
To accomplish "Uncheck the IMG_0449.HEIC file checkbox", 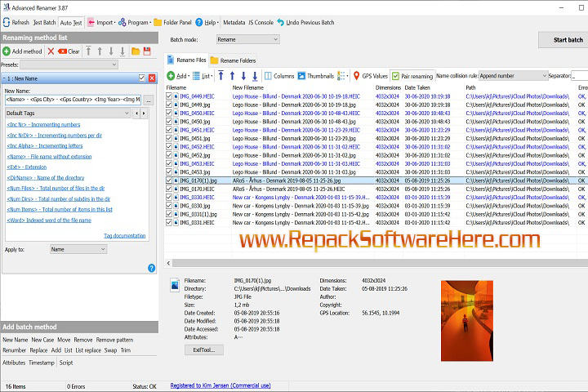I will 169,96.
